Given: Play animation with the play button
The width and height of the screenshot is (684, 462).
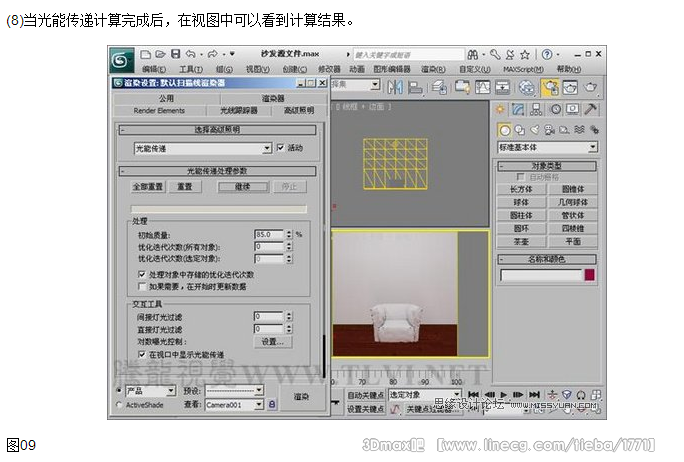Looking at the screenshot, I should click(x=503, y=394).
